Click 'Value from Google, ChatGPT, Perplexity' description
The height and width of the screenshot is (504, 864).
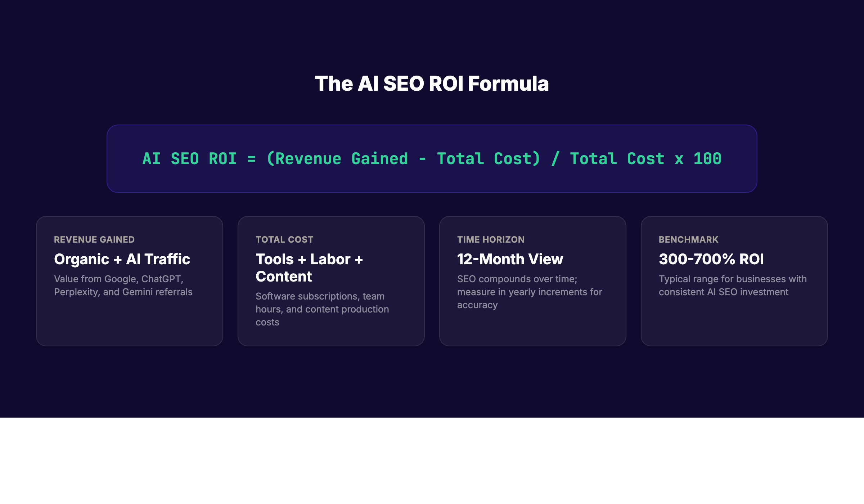(123, 285)
